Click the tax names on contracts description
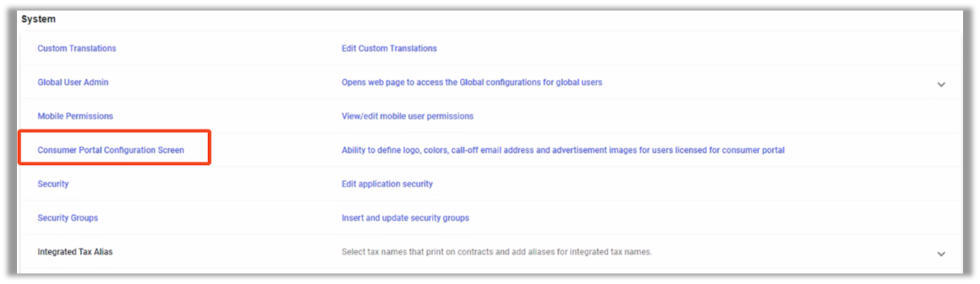980x284 pixels. point(496,252)
